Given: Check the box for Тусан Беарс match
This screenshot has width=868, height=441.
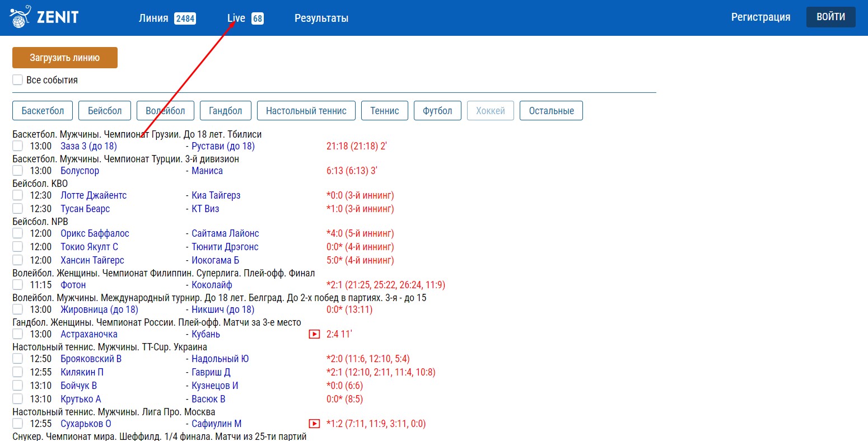Looking at the screenshot, I should pyautogui.click(x=18, y=209).
